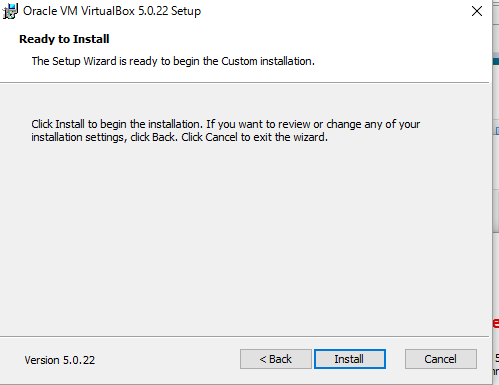Screen dimensions: 499x385
Task: Go back with the < Back button
Action: tap(276, 359)
